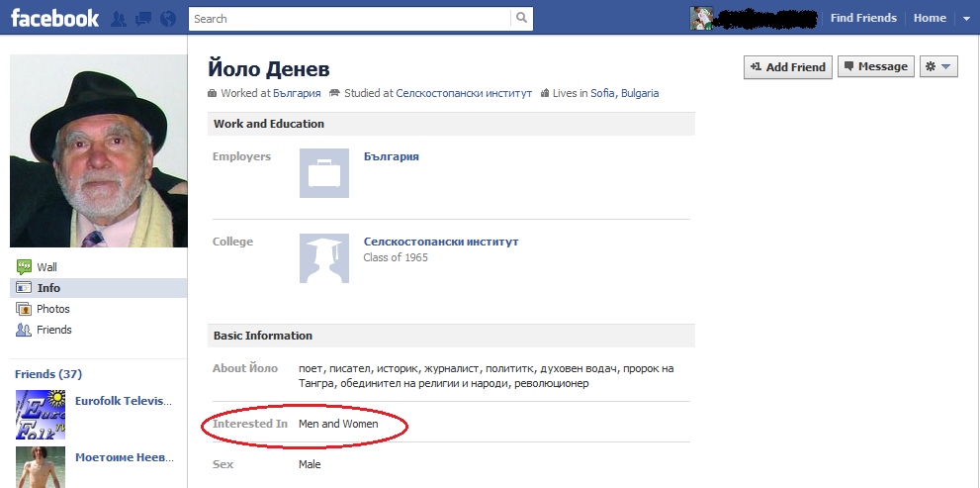Image resolution: width=980 pixels, height=488 pixels.
Task: Click the profile name Йоло Денев
Action: click(x=269, y=69)
